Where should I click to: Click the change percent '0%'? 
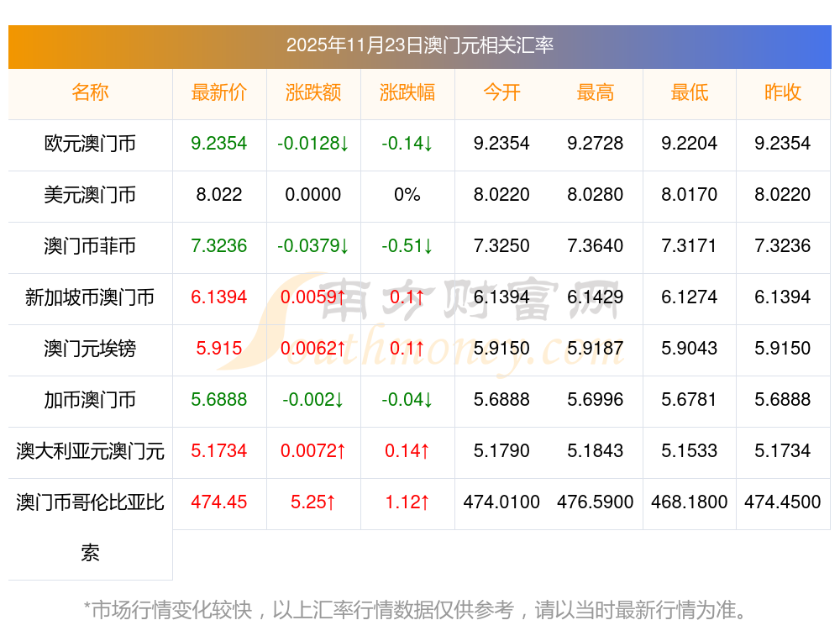[x=407, y=194]
